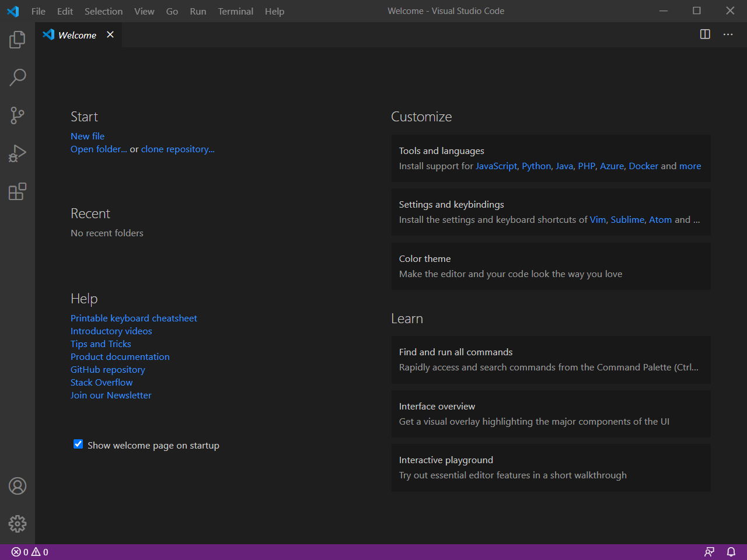
Task: Split the editor to the right
Action: [x=705, y=34]
